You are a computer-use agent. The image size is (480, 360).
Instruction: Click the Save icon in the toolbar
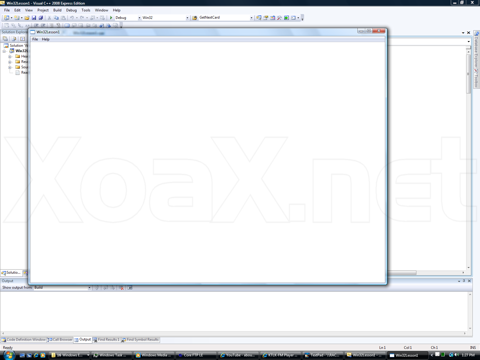[x=34, y=18]
